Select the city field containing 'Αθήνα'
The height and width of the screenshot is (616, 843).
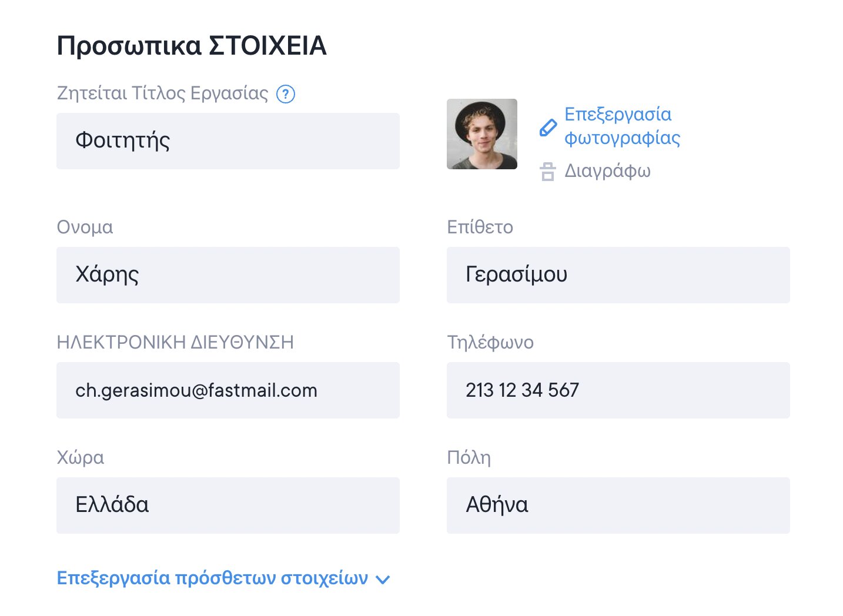618,505
